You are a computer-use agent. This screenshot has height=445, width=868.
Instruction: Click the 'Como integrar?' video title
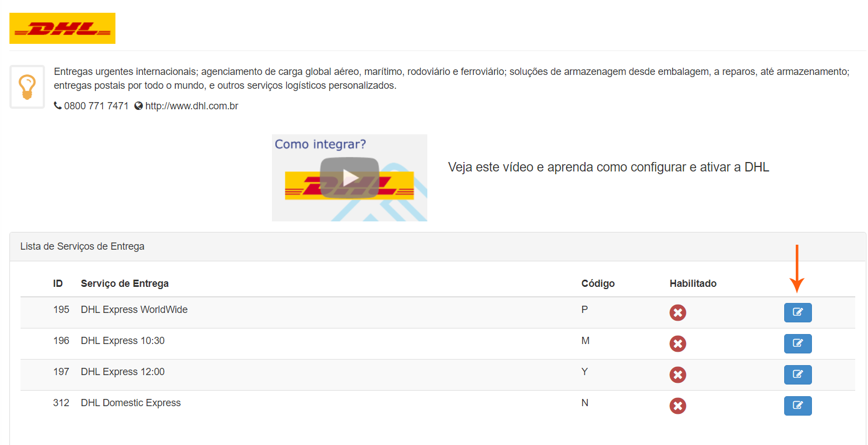[320, 144]
